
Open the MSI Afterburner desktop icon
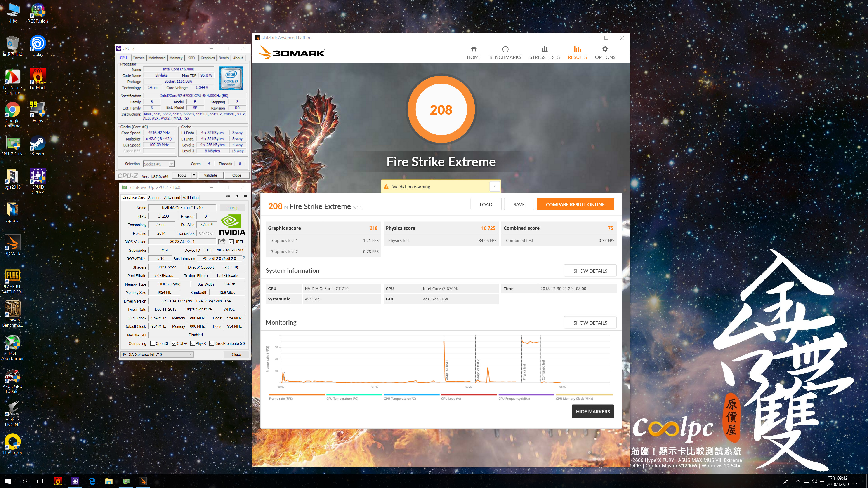pyautogui.click(x=12, y=347)
